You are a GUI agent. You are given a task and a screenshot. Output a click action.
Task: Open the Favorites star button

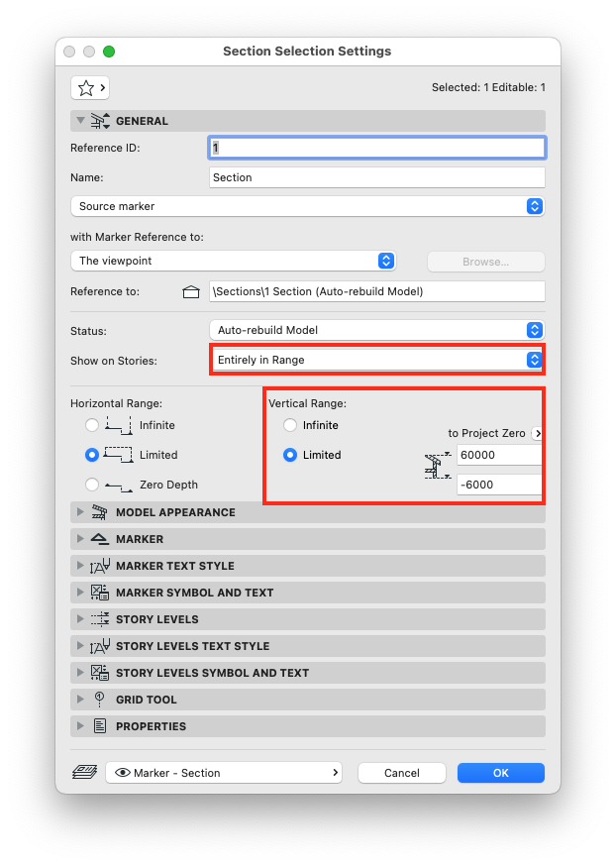pos(89,87)
